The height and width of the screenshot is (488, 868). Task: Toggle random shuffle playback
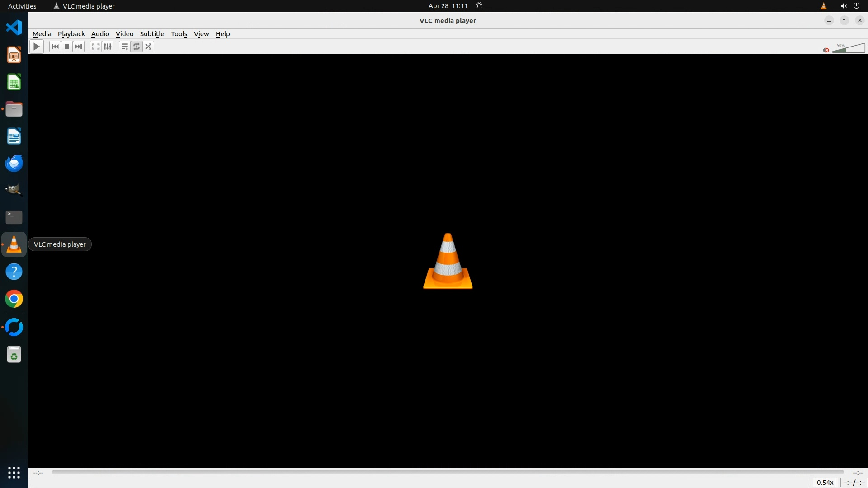click(x=148, y=47)
